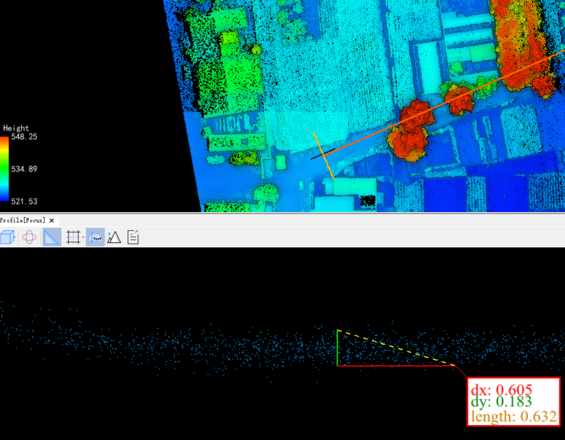Select the Profile[Focus] tab

23,220
